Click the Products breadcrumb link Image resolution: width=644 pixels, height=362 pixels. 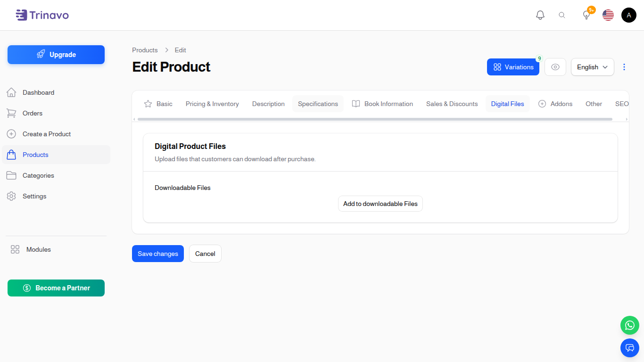coord(145,50)
